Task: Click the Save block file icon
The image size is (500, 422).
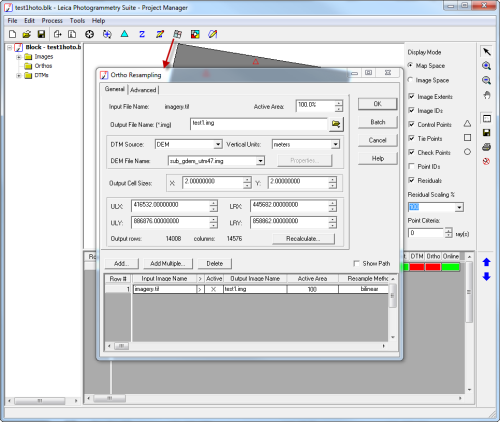Action: [x=41, y=34]
